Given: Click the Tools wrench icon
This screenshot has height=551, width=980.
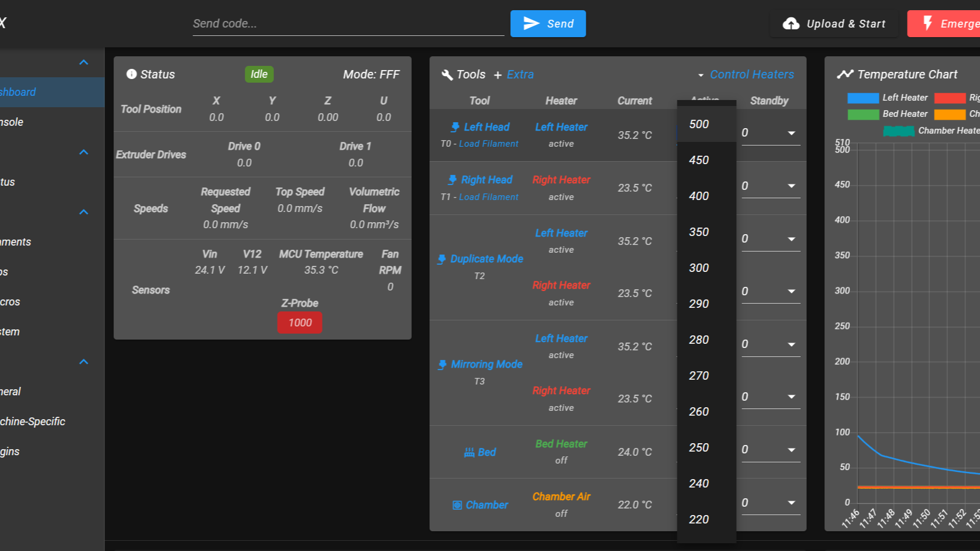Looking at the screenshot, I should click(x=447, y=74).
